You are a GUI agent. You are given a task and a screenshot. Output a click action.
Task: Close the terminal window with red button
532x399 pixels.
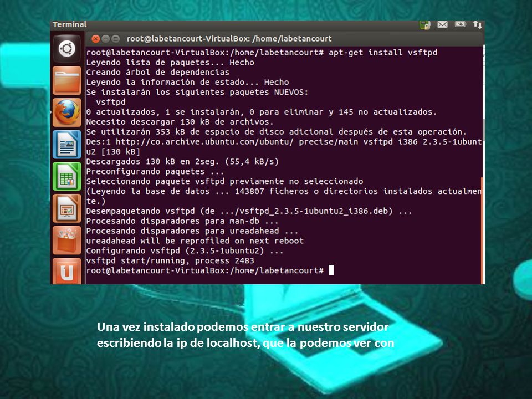(x=96, y=39)
